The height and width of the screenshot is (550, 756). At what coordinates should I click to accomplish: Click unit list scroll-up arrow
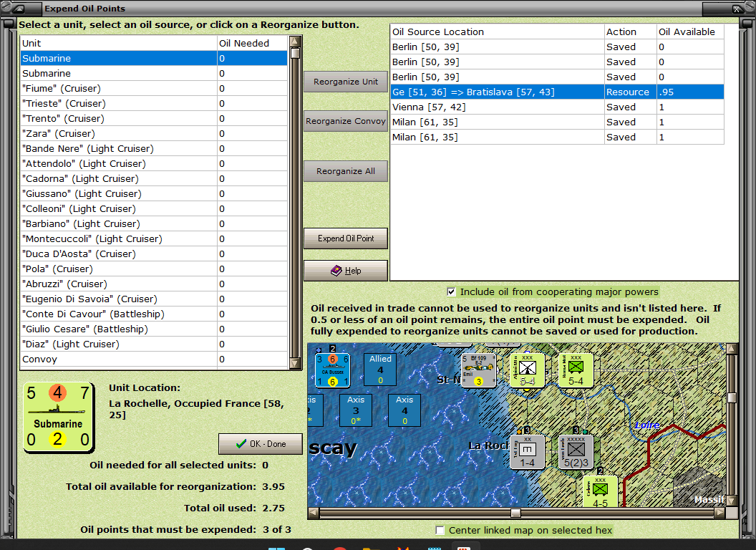pyautogui.click(x=295, y=41)
